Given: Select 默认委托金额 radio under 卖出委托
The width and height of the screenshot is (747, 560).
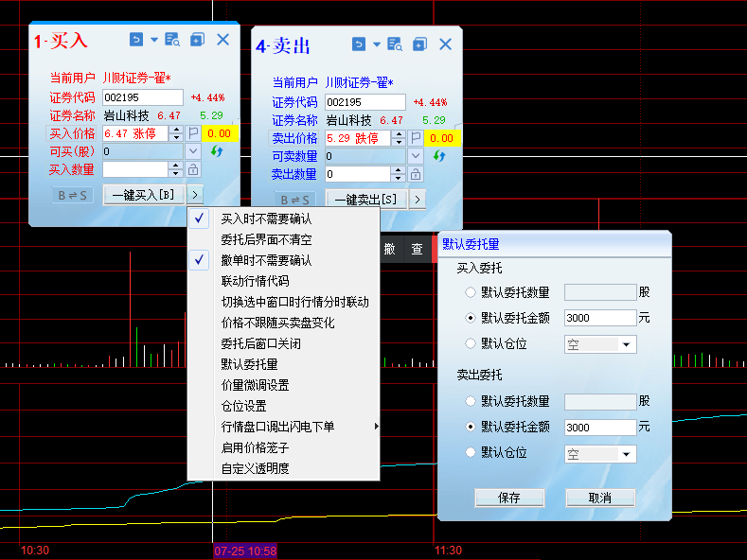Looking at the screenshot, I should (x=471, y=428).
